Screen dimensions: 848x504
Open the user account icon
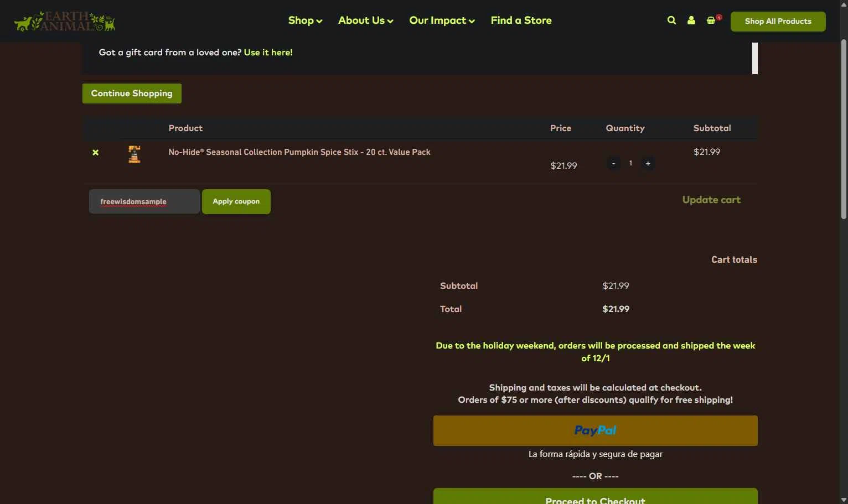(x=691, y=20)
